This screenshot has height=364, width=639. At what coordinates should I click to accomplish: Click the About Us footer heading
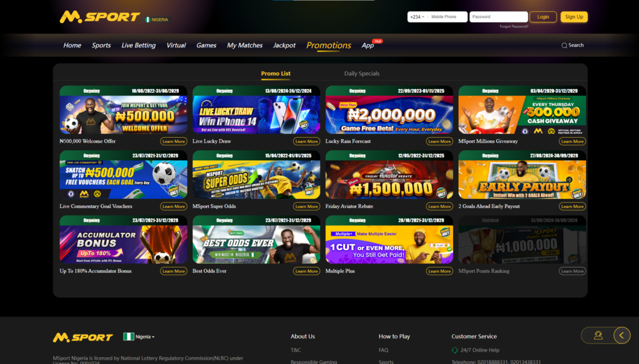point(303,337)
